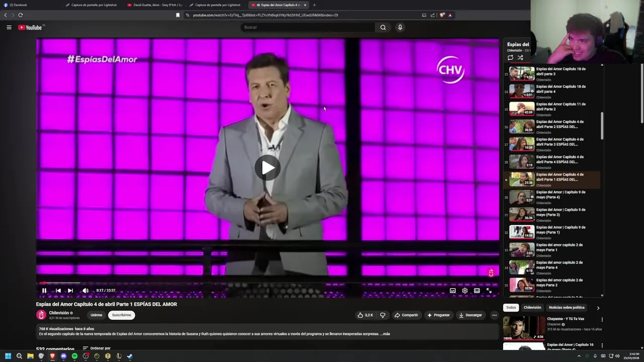Go to previous video in playlist
The image size is (644, 362).
click(58, 291)
